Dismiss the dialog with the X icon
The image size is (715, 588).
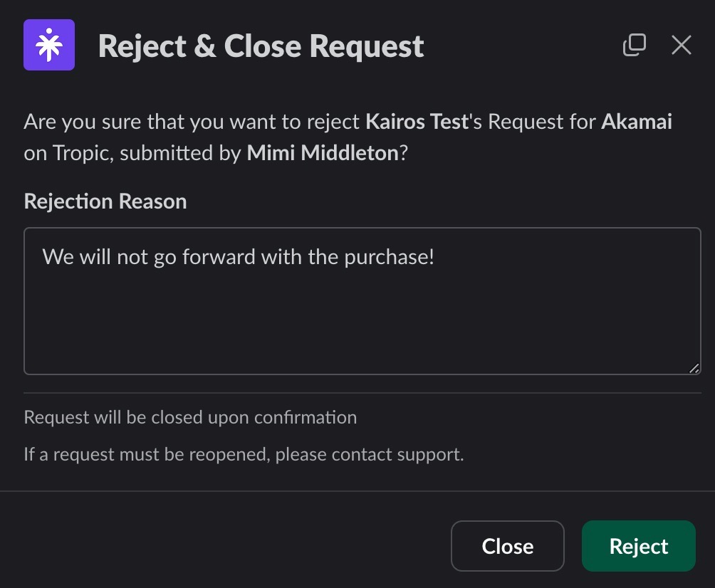point(682,45)
